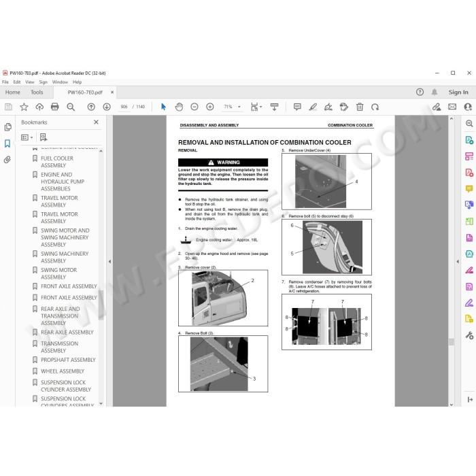Open the View menu
The width and height of the screenshot is (476, 476).
pos(30,82)
